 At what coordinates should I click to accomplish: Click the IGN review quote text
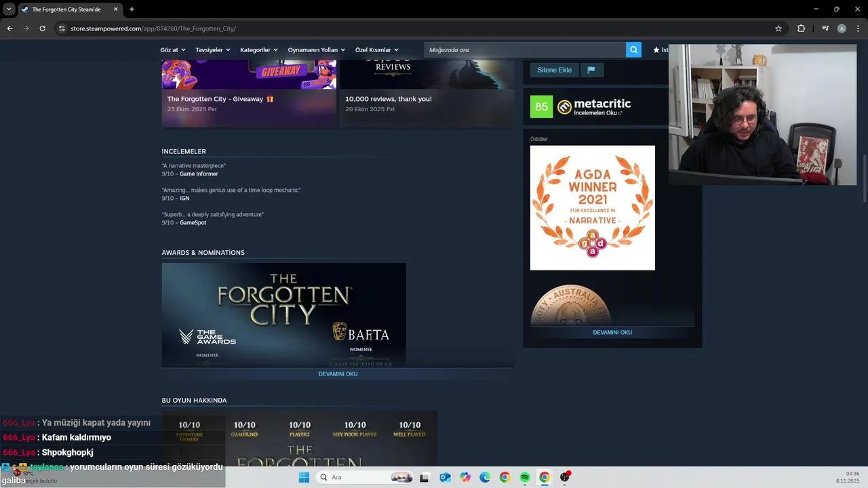231,190
